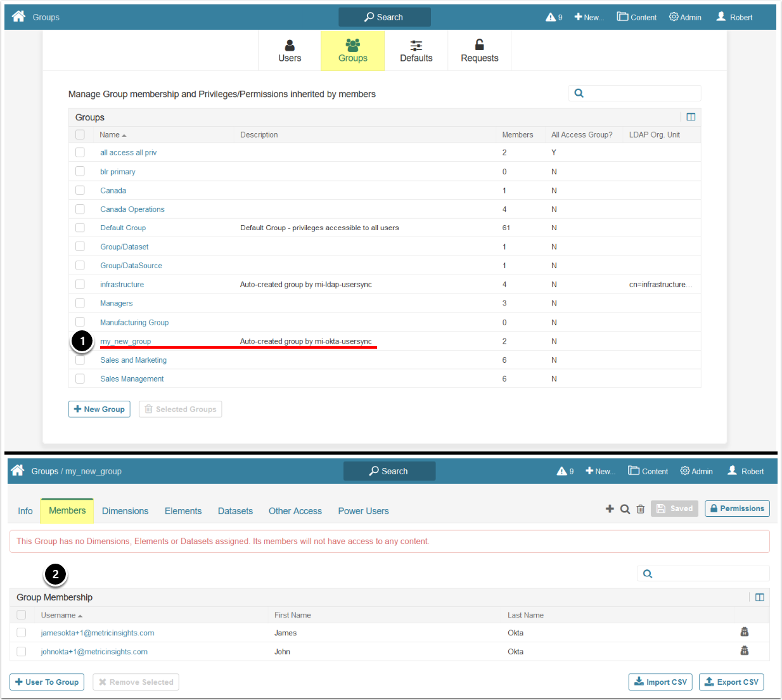Click the user icon in johnokta row
782x700 pixels.
coord(745,651)
